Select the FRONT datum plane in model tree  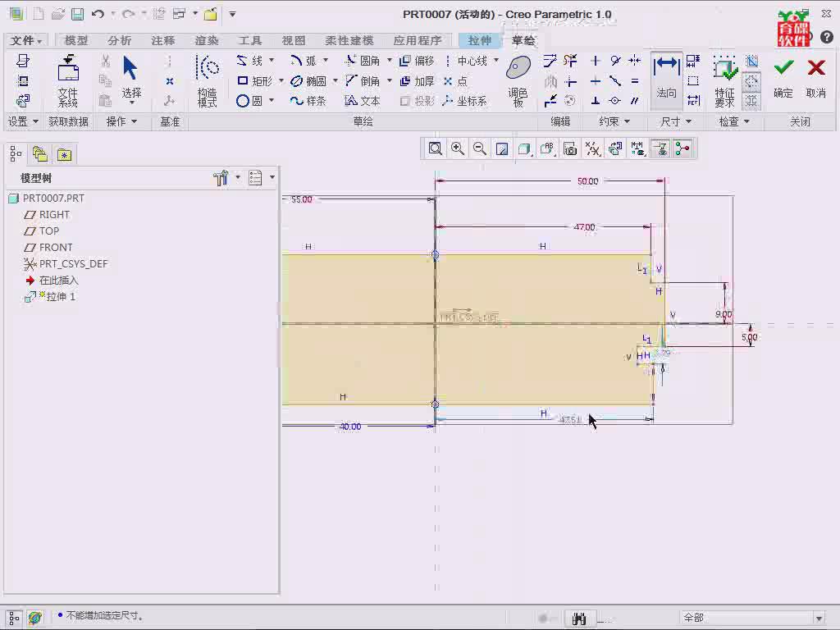(48, 248)
